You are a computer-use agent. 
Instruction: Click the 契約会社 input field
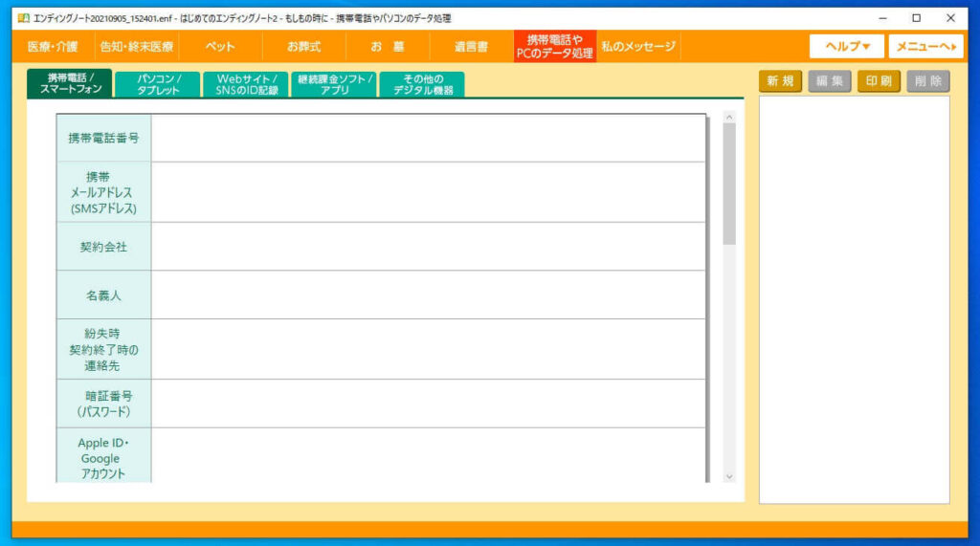tap(428, 247)
